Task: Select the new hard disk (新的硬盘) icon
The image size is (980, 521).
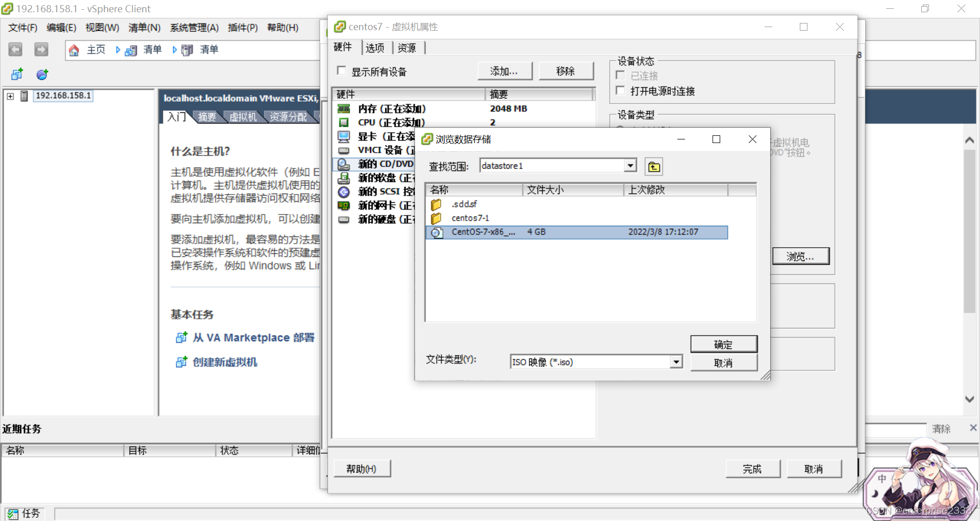Action: click(344, 219)
